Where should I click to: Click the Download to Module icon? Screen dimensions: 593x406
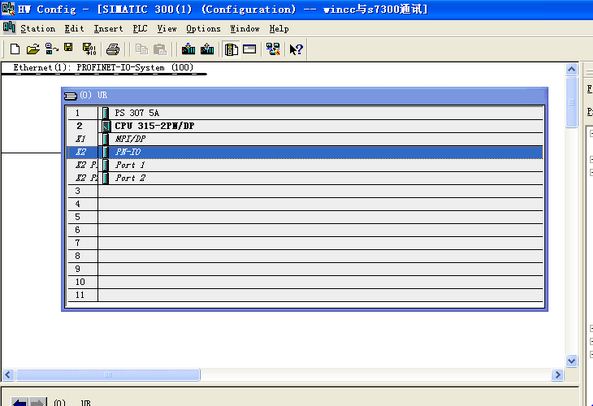188,49
